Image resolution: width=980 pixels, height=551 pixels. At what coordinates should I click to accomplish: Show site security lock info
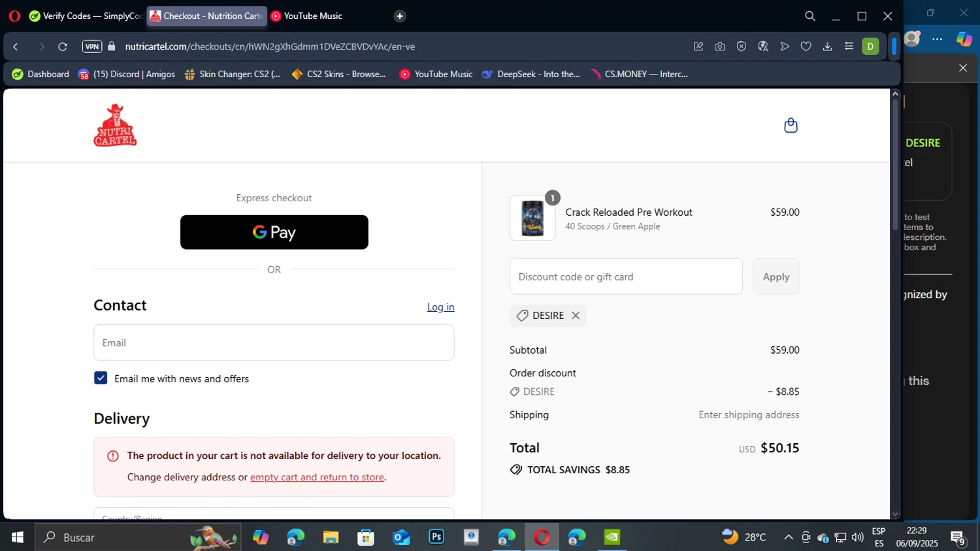112,46
